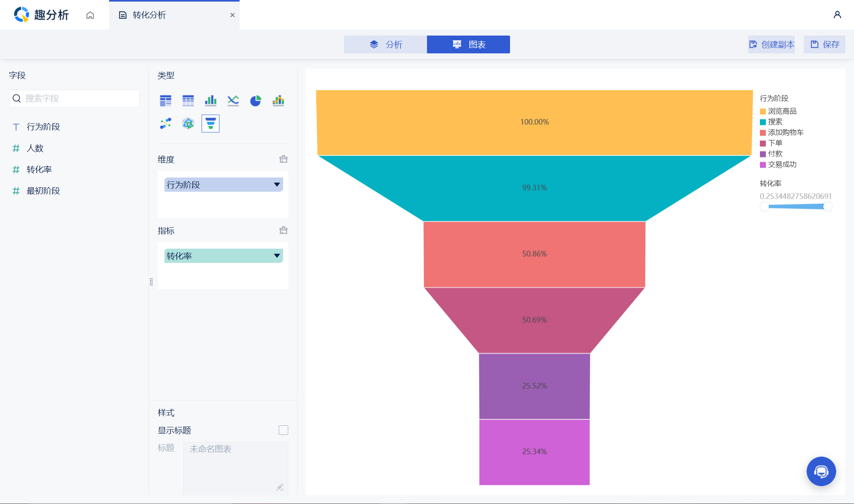
Task: Select the bar chart type icon
Action: 211,101
